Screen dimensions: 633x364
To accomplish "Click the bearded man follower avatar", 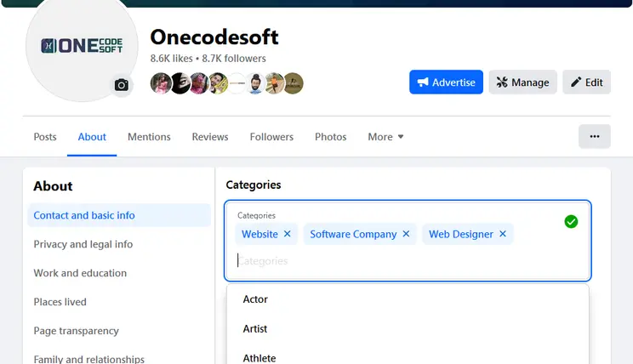I will [x=255, y=83].
